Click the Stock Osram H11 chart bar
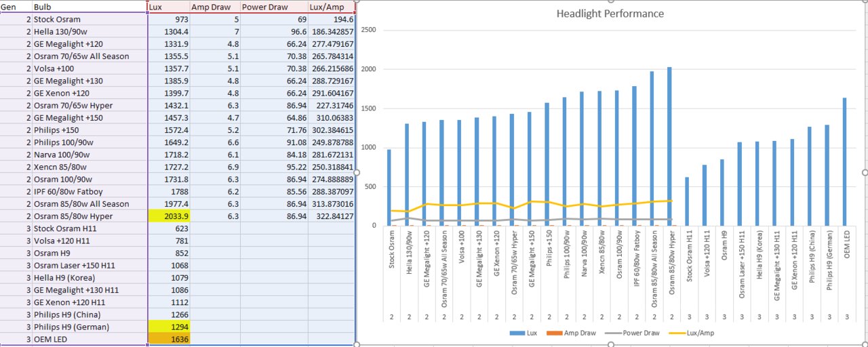 (x=687, y=201)
